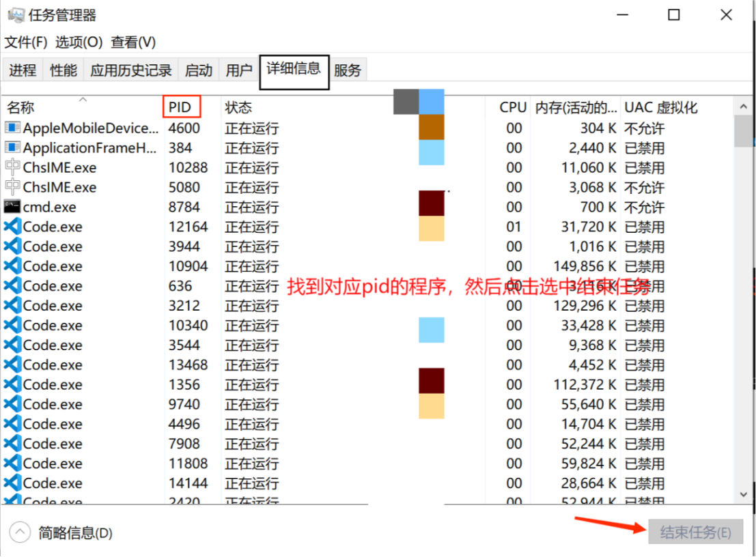The image size is (756, 557).
Task: Click scrollbar up arrow in process list
Action: [x=743, y=106]
